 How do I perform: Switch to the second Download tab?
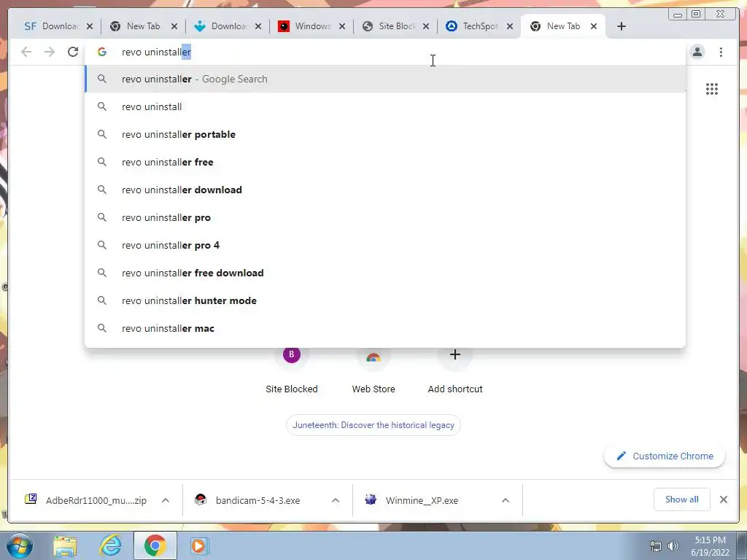[x=228, y=26]
